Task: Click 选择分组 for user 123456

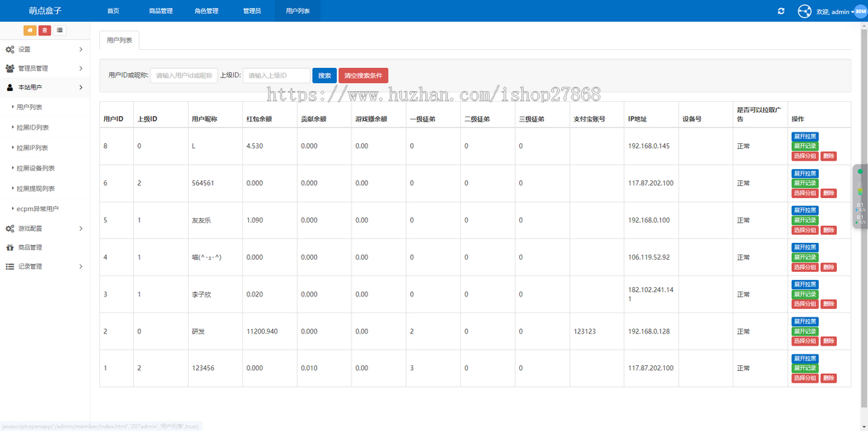Action: click(x=804, y=378)
